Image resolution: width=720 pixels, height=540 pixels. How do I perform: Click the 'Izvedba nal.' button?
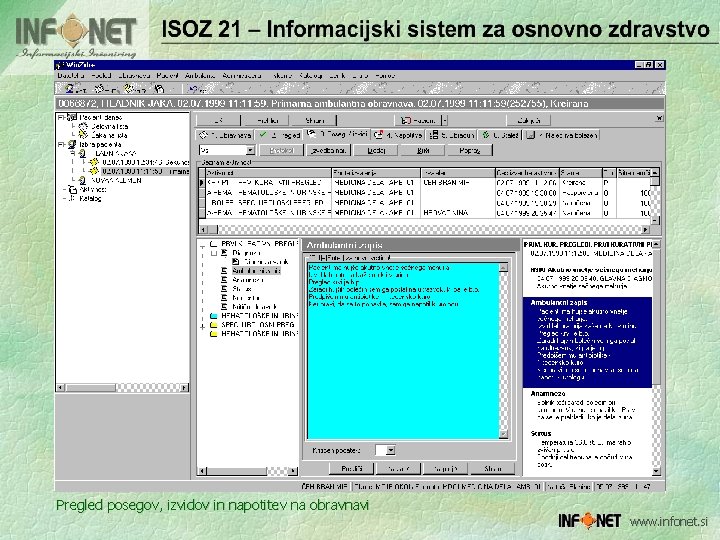(x=328, y=150)
